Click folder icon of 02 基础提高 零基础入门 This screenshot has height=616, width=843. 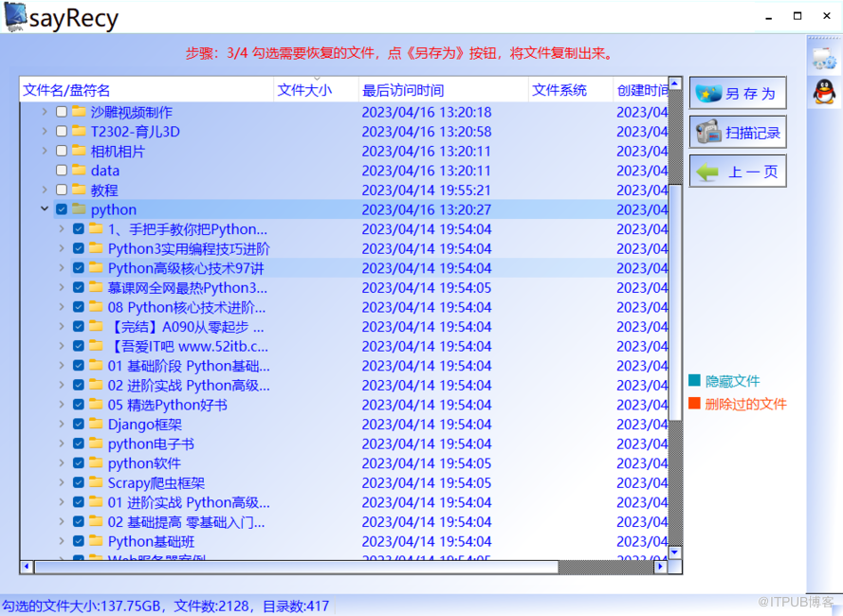[96, 521]
